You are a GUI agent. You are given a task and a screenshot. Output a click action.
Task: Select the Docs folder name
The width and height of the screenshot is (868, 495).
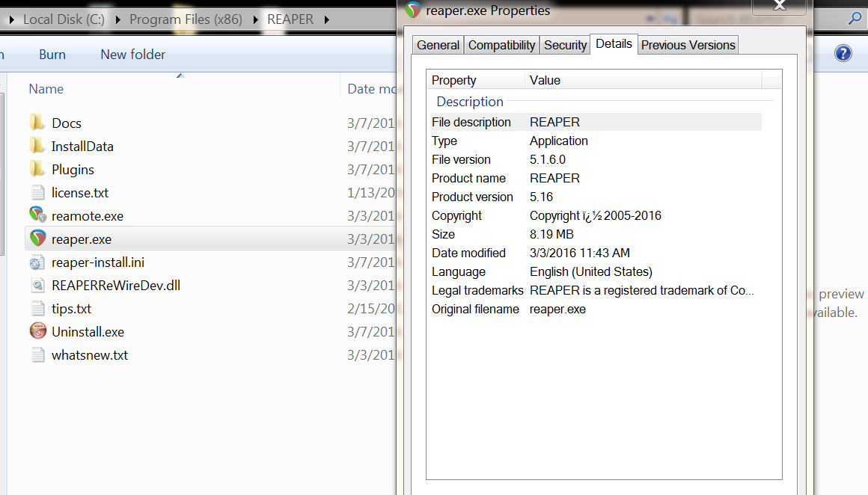(67, 123)
